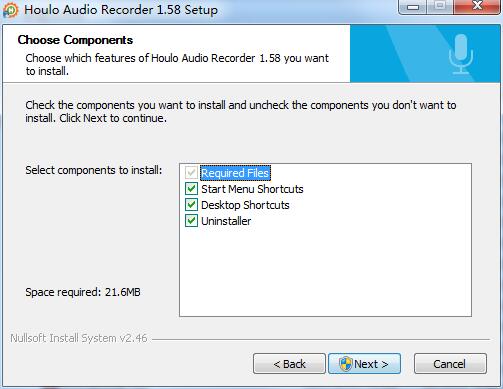
Task: Close the setup window
Action: point(477,7)
